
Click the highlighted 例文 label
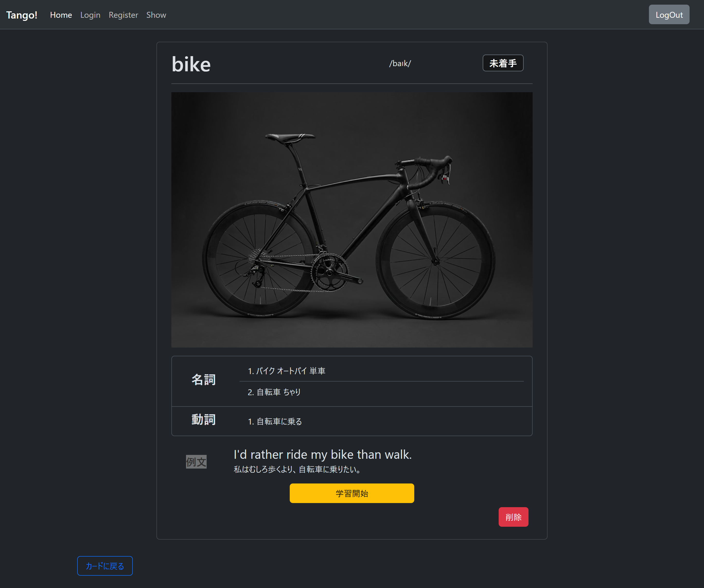[196, 462]
